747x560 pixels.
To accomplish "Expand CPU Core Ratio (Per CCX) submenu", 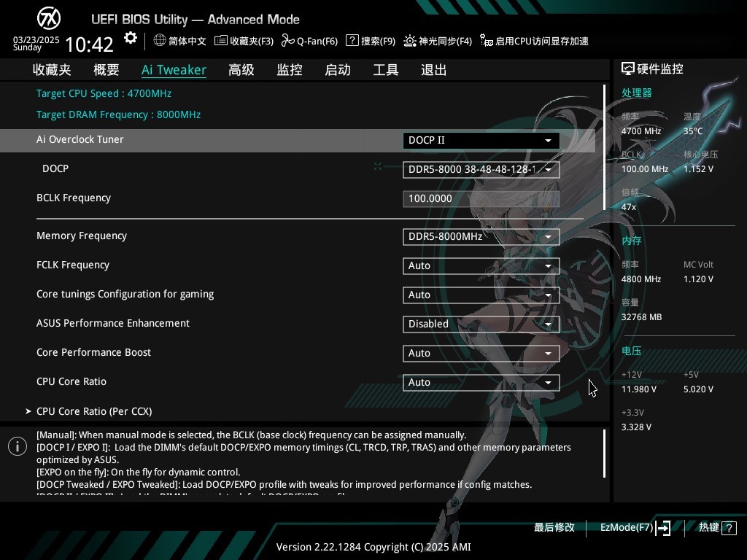I will pos(94,411).
